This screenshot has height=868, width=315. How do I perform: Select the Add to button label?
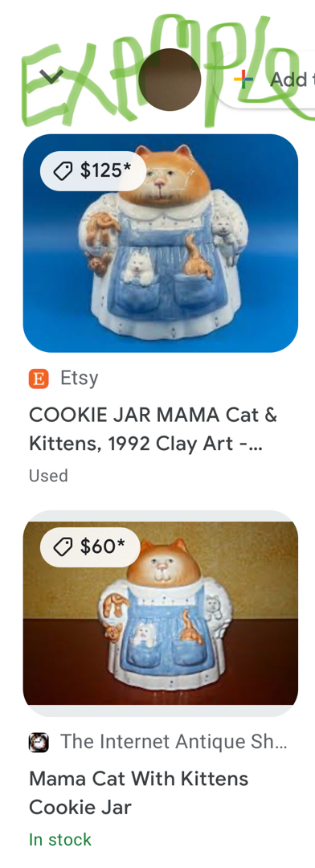(292, 80)
